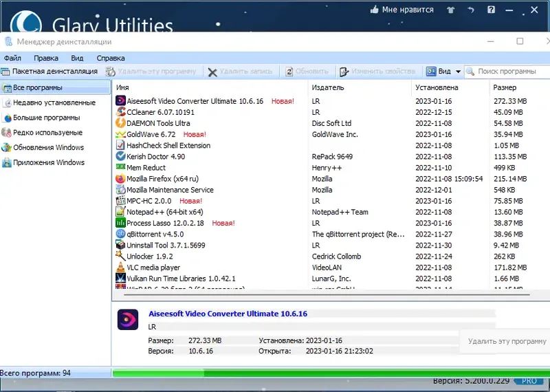Click the Mozilla Maintenance Service icon
This screenshot has width=550, height=392.
pos(120,190)
